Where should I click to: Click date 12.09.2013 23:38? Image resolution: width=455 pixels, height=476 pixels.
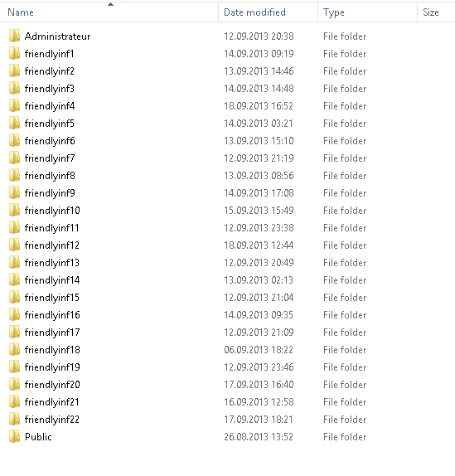pyautogui.click(x=259, y=228)
